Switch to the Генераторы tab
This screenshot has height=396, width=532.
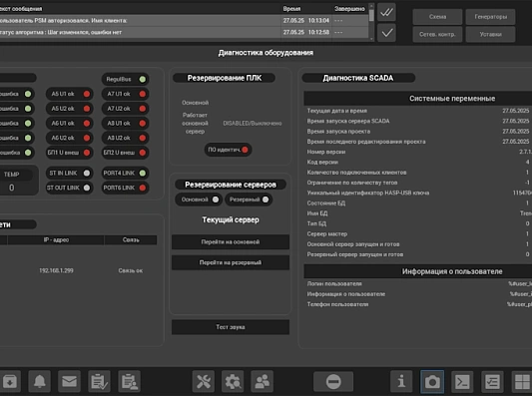[x=491, y=17]
